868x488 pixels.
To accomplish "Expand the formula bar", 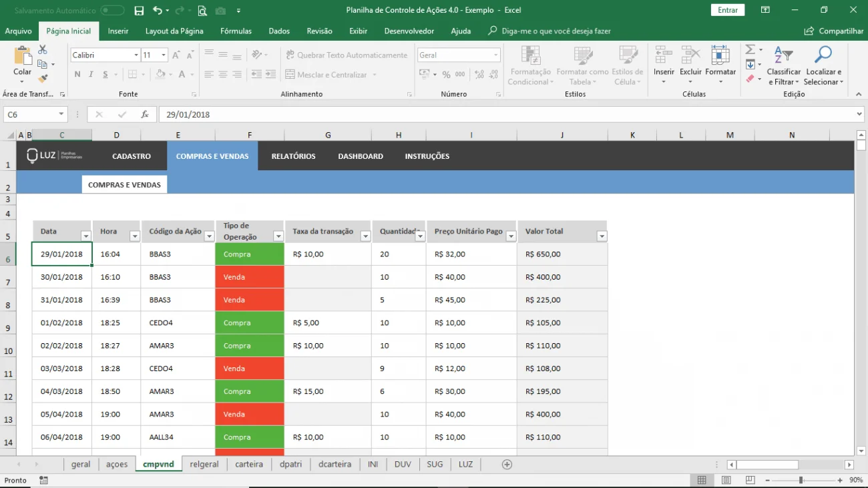I will (859, 115).
